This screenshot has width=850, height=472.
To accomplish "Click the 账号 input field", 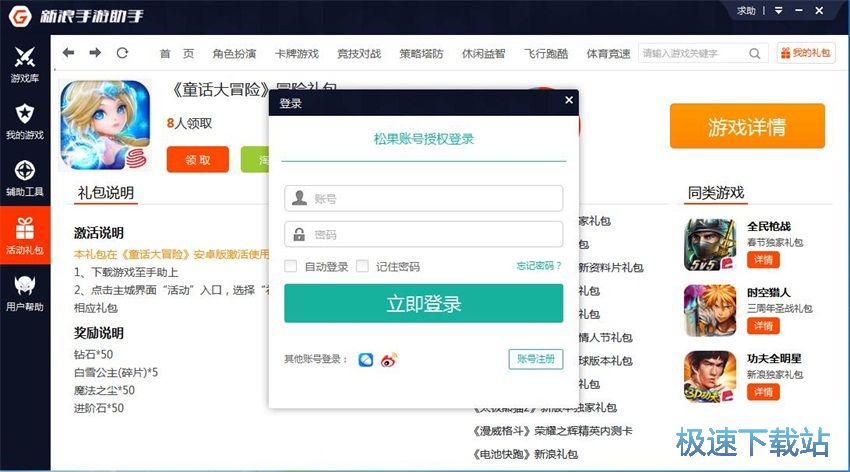I will (423, 198).
